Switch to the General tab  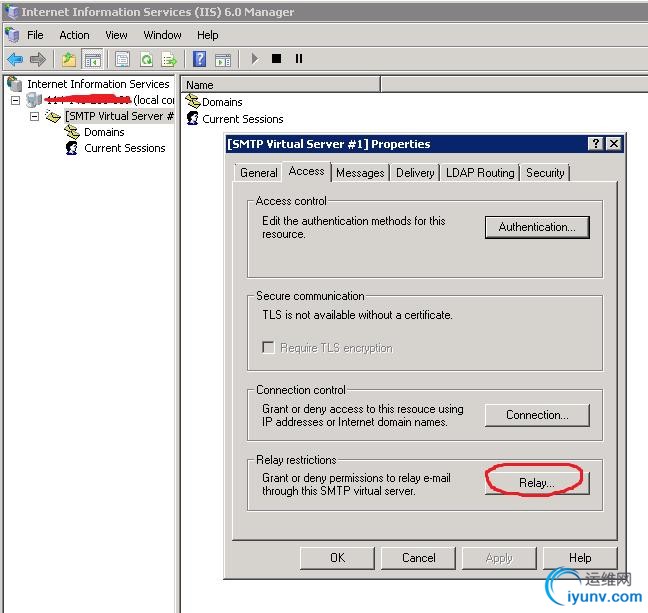pos(259,173)
